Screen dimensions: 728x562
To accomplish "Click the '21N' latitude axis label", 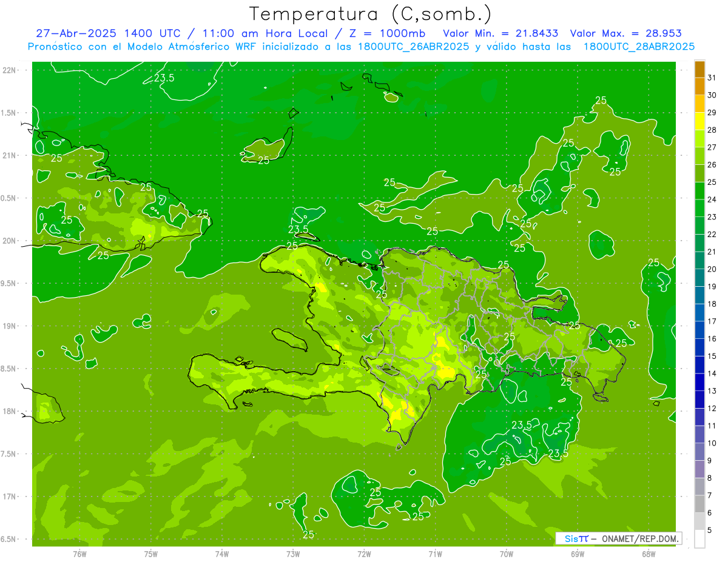I will pyautogui.click(x=9, y=155).
